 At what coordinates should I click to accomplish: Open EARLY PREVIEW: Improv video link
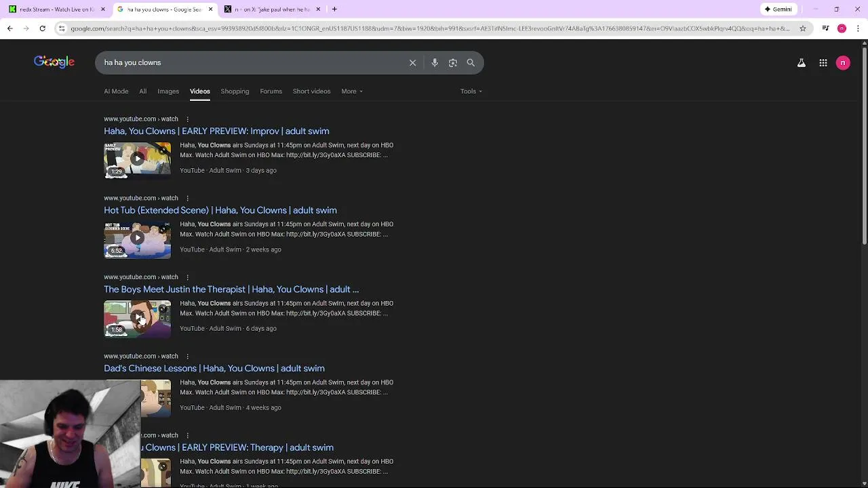coord(216,131)
